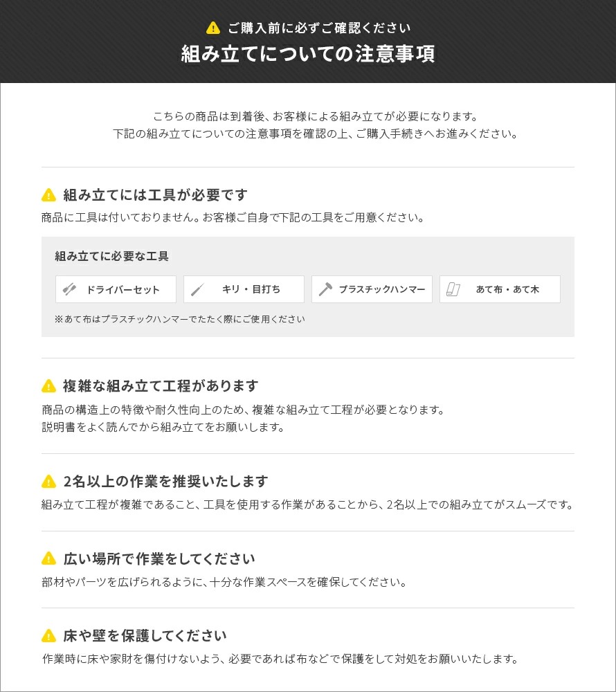The height and width of the screenshot is (692, 616).
Task: Click warning icon beside 床や壁を保護してください
Action: click(x=48, y=636)
